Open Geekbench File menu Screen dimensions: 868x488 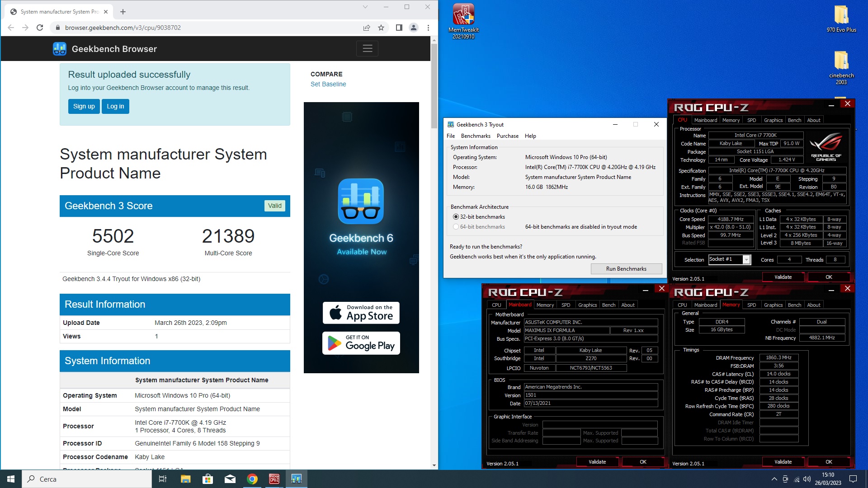pyautogui.click(x=451, y=136)
